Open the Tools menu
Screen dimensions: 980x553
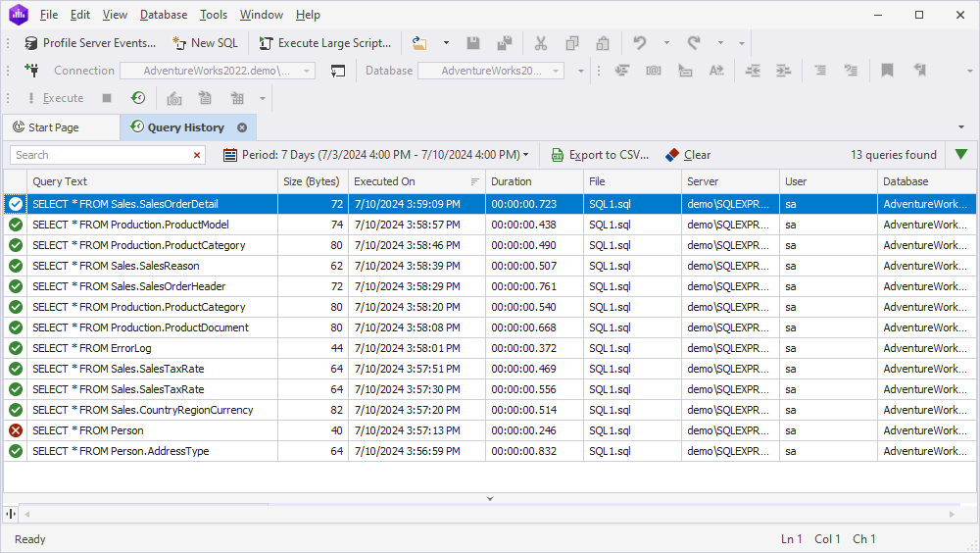coord(214,15)
